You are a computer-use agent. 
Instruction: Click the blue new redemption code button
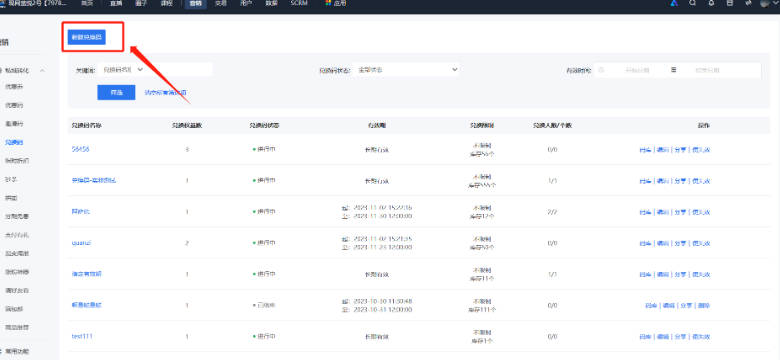point(87,37)
